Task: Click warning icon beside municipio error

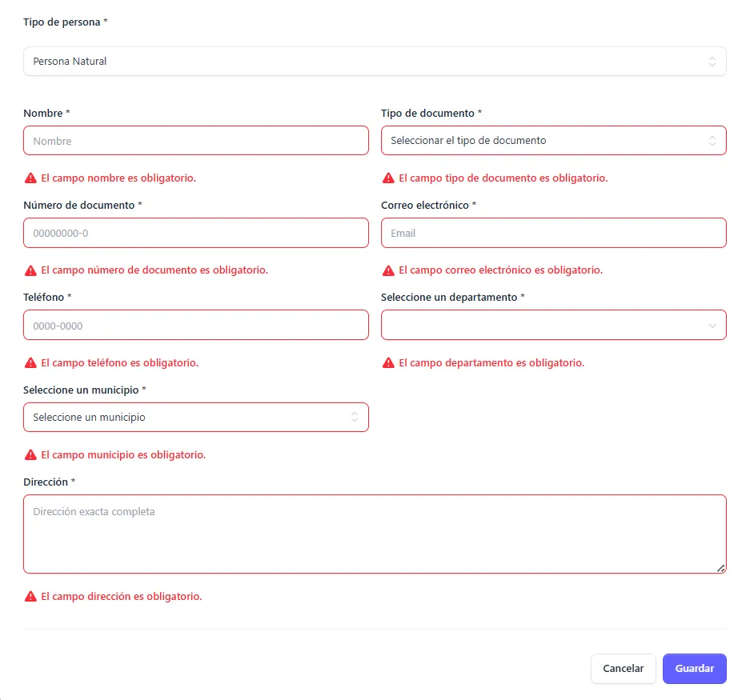Action: tap(30, 455)
